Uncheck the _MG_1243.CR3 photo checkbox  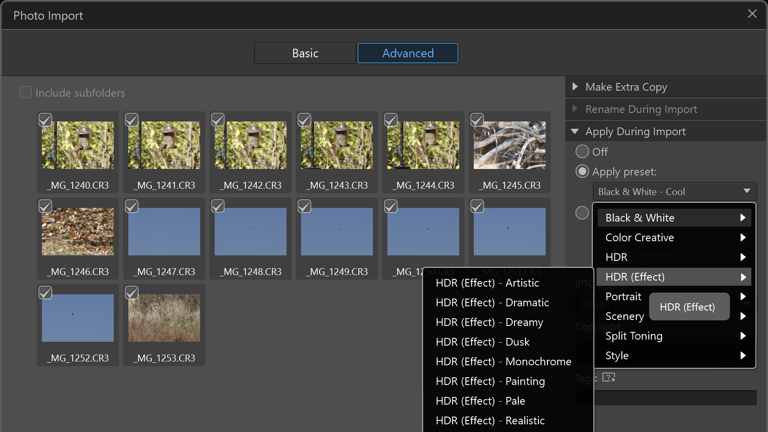coord(304,120)
